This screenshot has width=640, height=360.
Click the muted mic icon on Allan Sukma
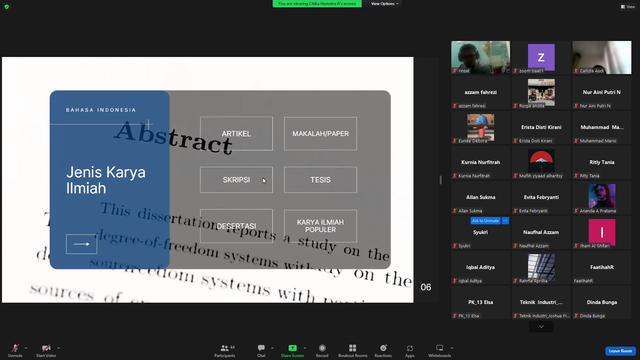pyautogui.click(x=455, y=211)
